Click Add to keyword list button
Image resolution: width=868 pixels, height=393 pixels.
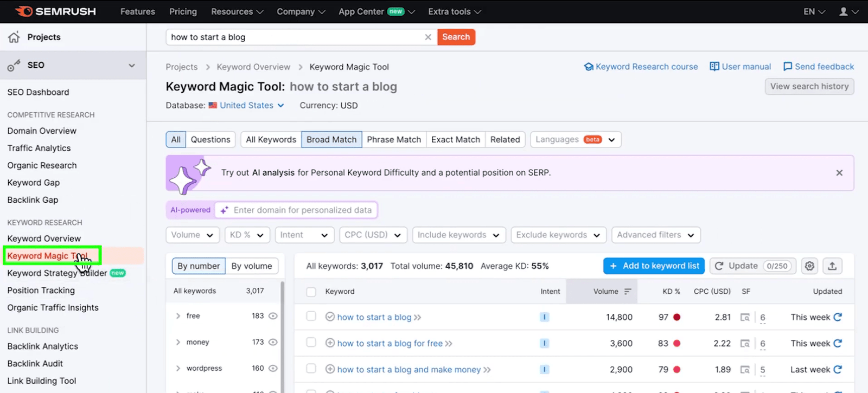point(654,266)
